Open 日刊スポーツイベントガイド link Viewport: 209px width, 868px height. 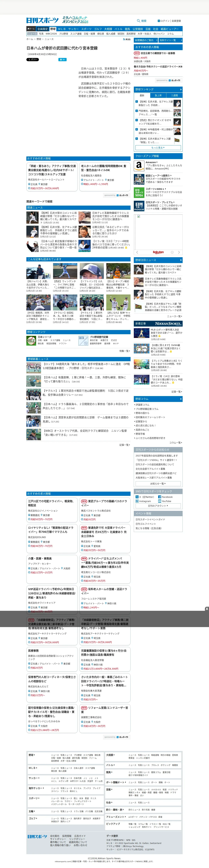(x=150, y=520)
